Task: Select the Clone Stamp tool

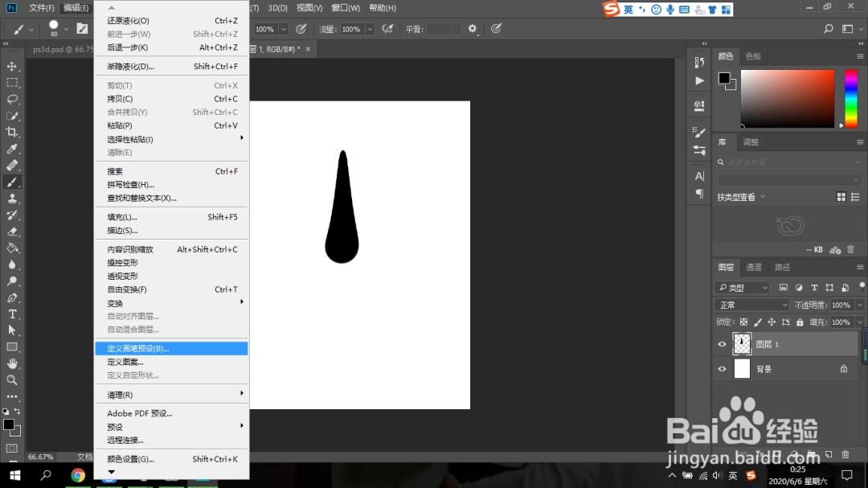Action: click(x=11, y=199)
